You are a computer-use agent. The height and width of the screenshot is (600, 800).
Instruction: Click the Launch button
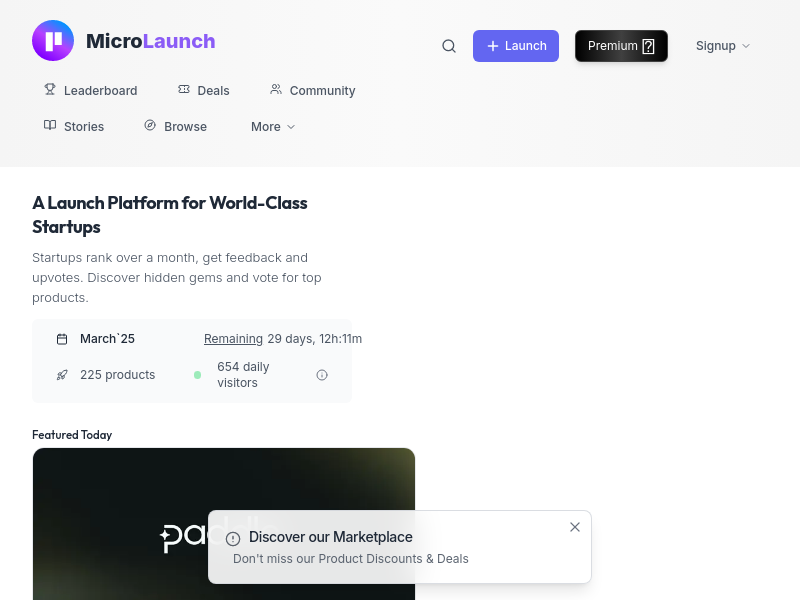[x=516, y=46]
